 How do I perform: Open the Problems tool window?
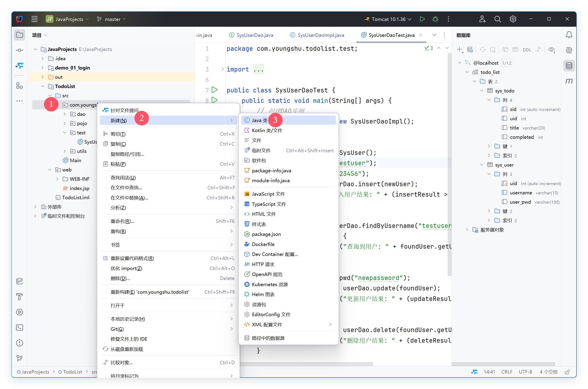tap(20, 343)
